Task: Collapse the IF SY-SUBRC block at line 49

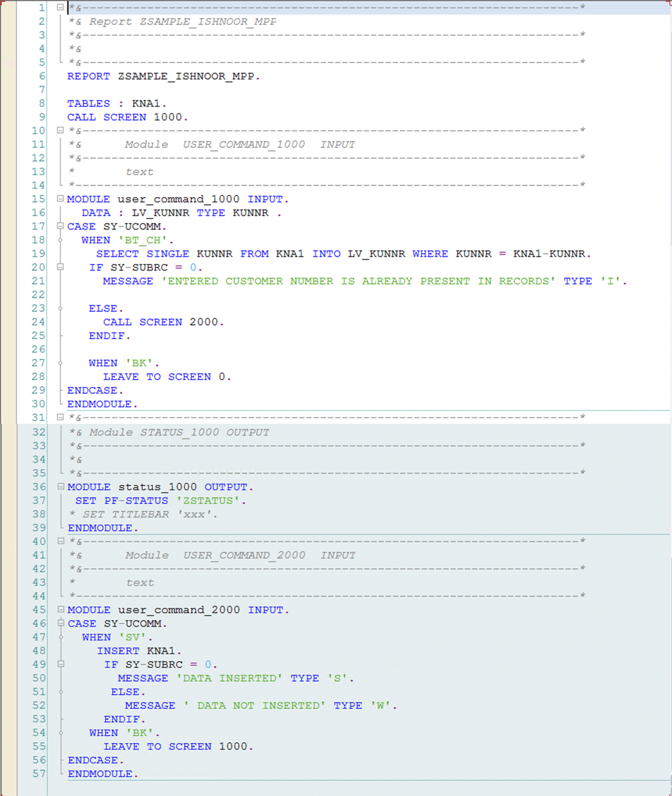Action: (x=61, y=664)
